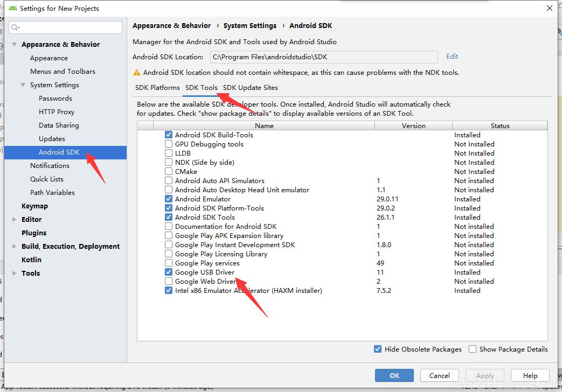Switch to the SDK Platforms tab
Screen dimensions: 562x392
tap(157, 88)
